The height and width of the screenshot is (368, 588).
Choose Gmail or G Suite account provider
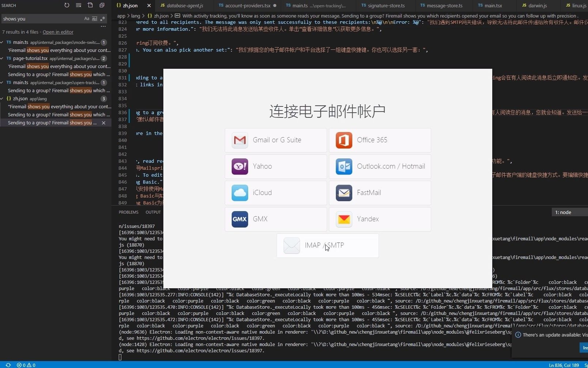point(276,140)
